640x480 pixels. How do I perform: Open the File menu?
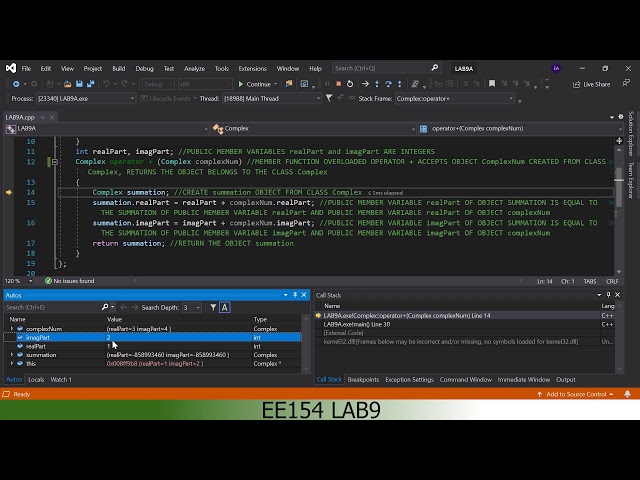[x=26, y=69]
